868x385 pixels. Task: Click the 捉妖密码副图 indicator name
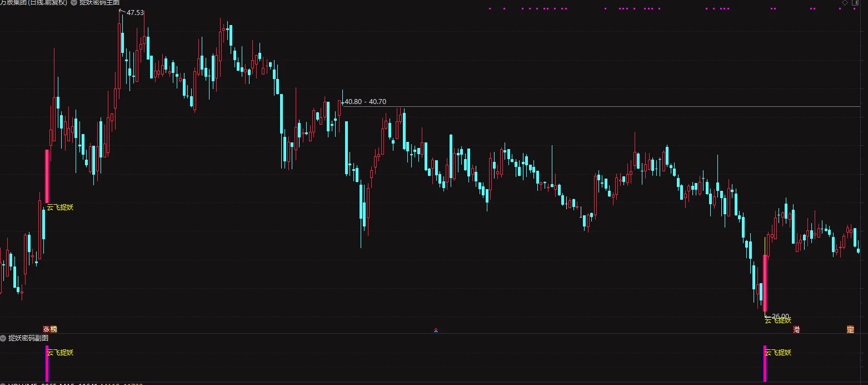tap(28, 338)
